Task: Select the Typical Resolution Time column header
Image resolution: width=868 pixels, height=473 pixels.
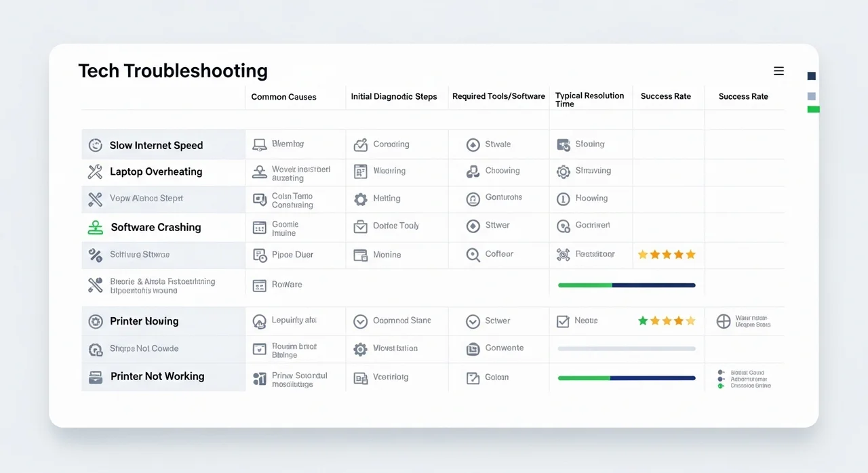Action: tap(589, 100)
